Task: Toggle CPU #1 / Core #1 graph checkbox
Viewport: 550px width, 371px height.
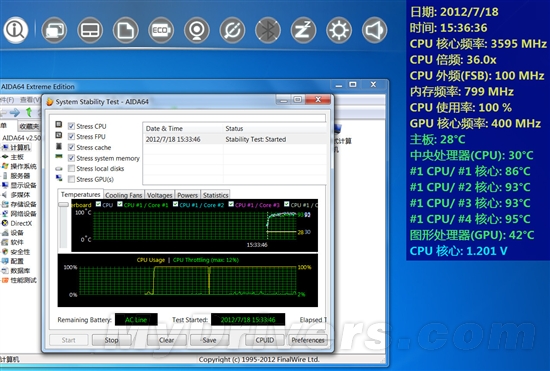Action: pos(120,204)
